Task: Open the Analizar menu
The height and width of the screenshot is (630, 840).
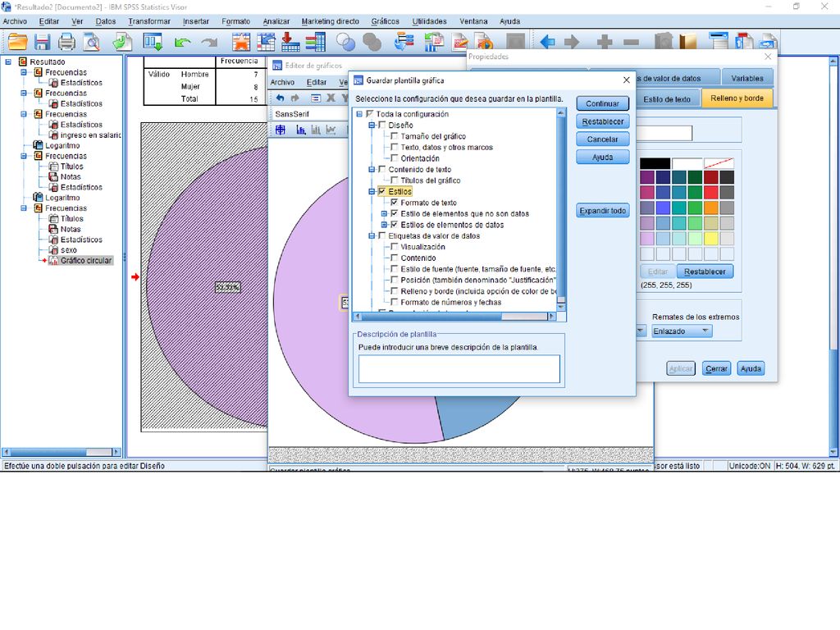Action: (x=276, y=21)
